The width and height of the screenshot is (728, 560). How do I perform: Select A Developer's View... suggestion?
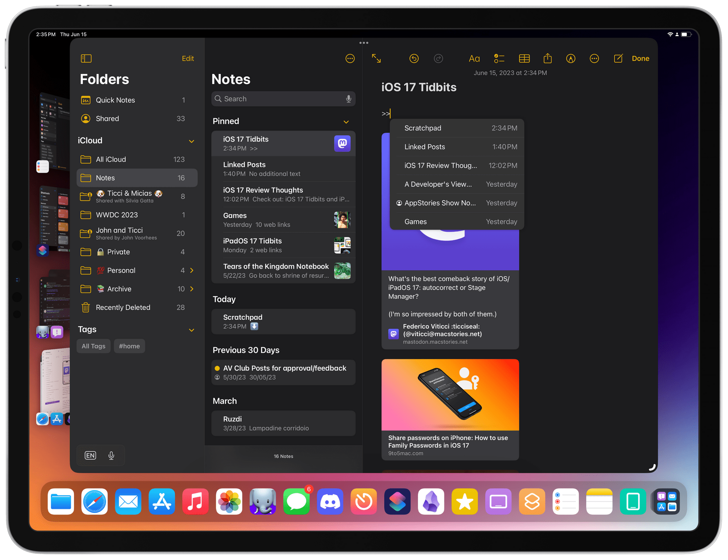click(457, 184)
